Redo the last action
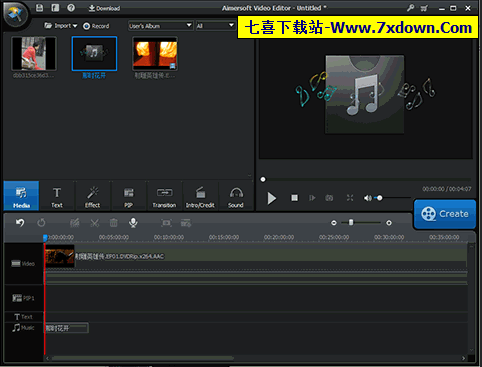The width and height of the screenshot is (482, 367). click(x=41, y=222)
